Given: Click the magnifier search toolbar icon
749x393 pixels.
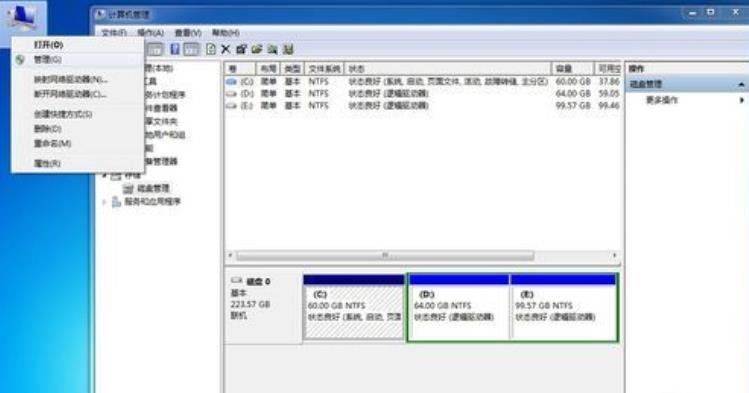Looking at the screenshot, I should pyautogui.click(x=272, y=49).
